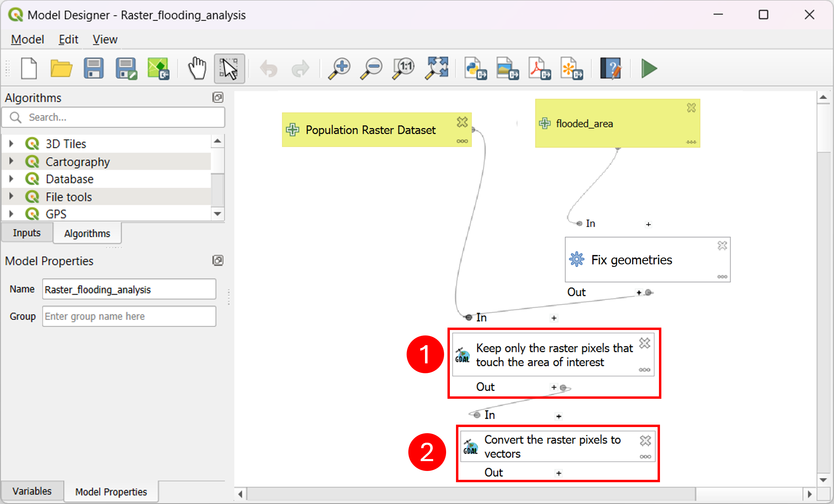Click the Group name input field
The height and width of the screenshot is (504, 834).
(129, 316)
